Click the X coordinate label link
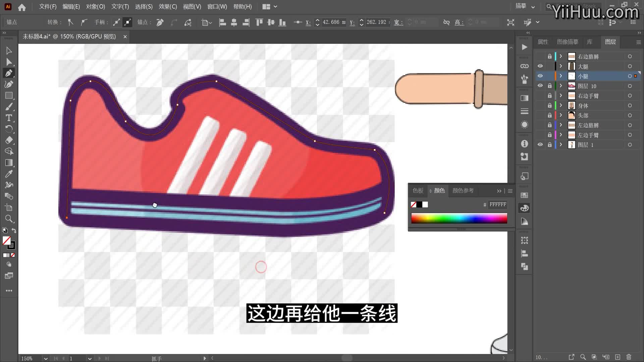 point(308,22)
